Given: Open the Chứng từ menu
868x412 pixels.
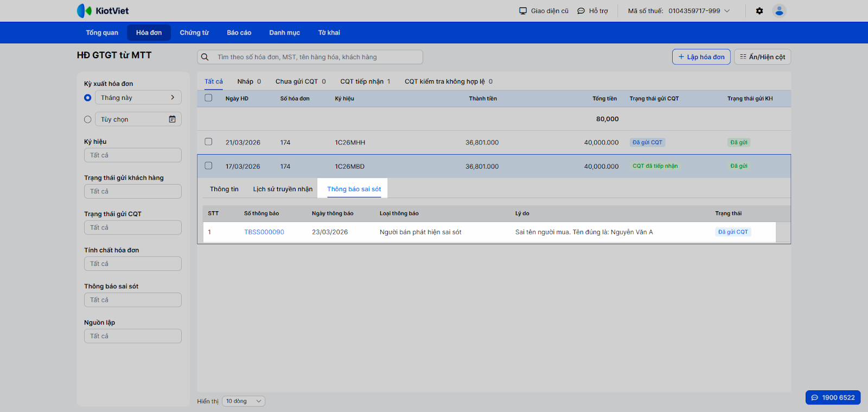Looking at the screenshot, I should pyautogui.click(x=194, y=33).
